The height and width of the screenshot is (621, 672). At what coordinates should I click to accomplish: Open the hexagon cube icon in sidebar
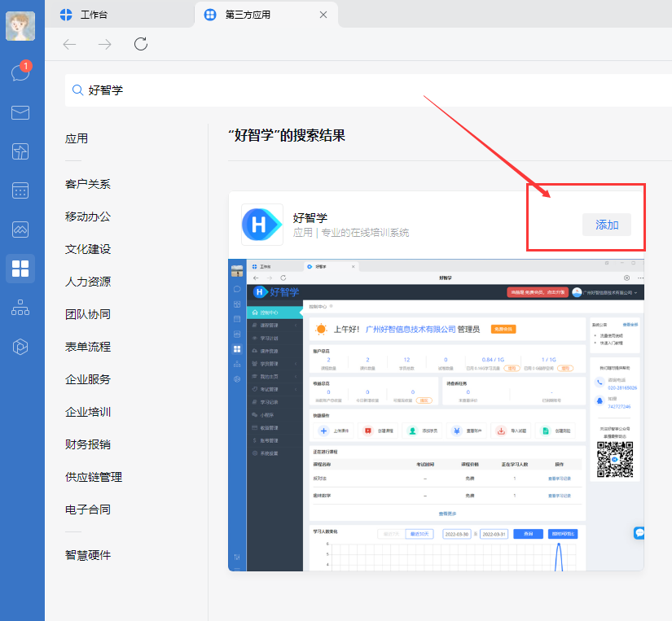point(20,347)
